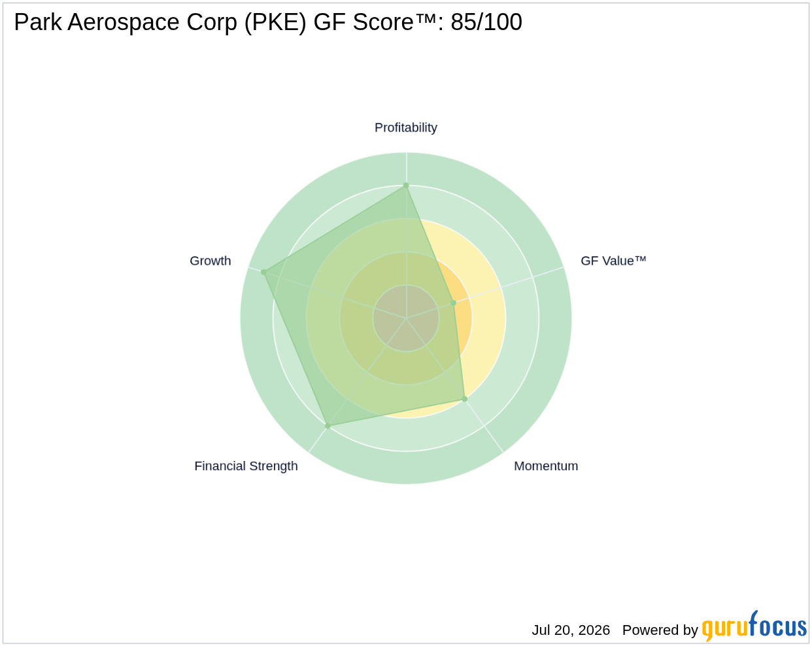Click the gurufocus logo

pos(754,626)
